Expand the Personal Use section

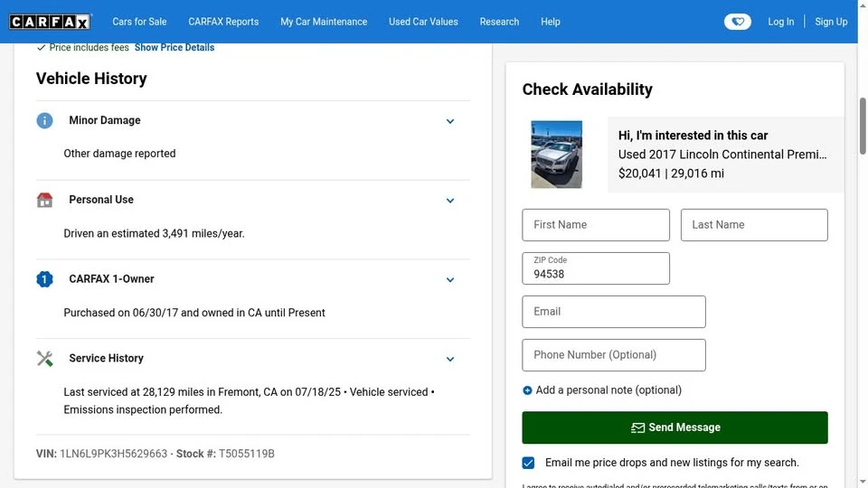pos(450,201)
